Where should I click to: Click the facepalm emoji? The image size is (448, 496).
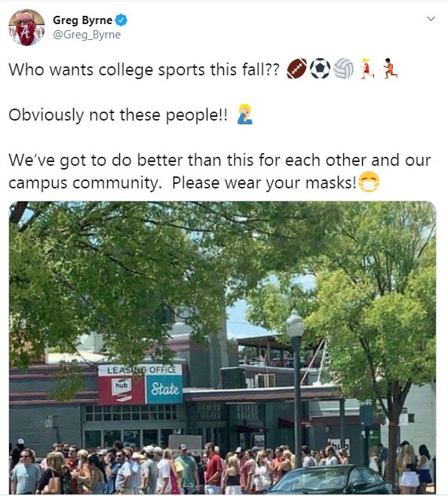pos(244,114)
